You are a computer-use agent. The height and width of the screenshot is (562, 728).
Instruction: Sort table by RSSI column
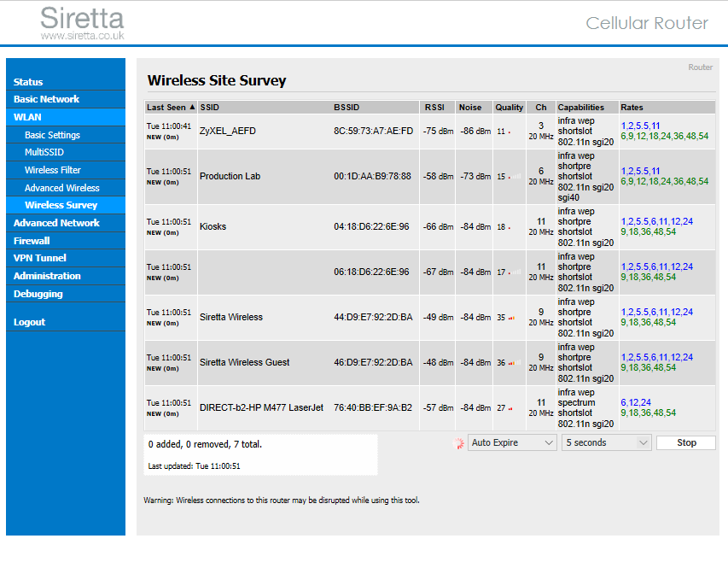(x=437, y=108)
